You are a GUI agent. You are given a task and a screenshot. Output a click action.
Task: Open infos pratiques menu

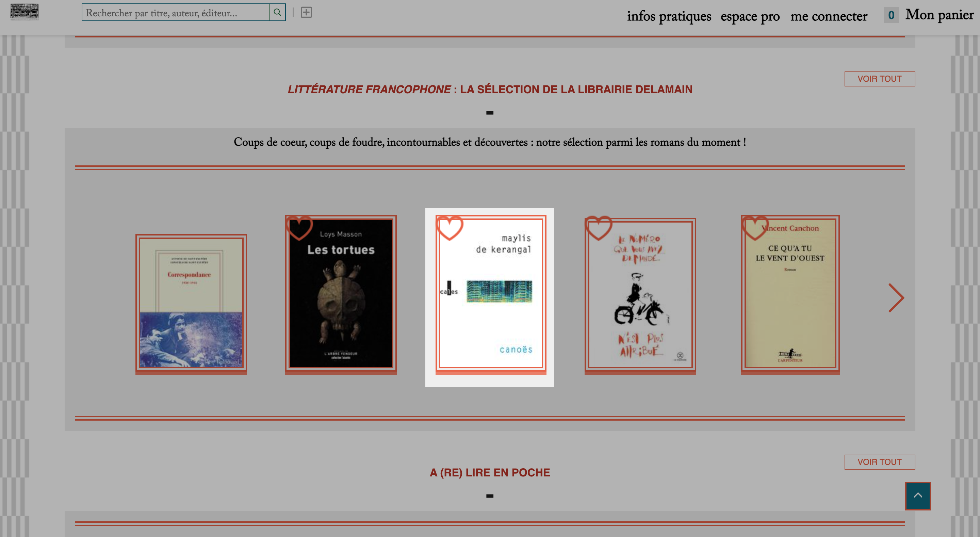point(669,16)
